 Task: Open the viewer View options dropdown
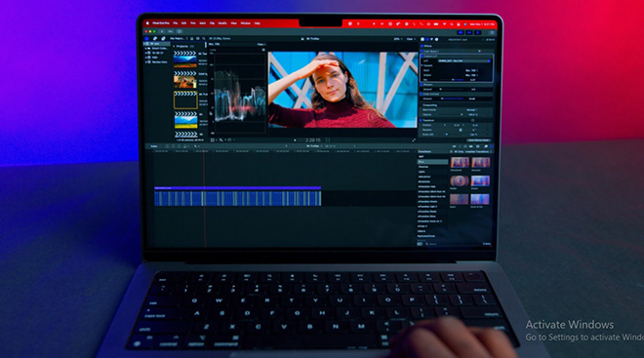point(411,39)
